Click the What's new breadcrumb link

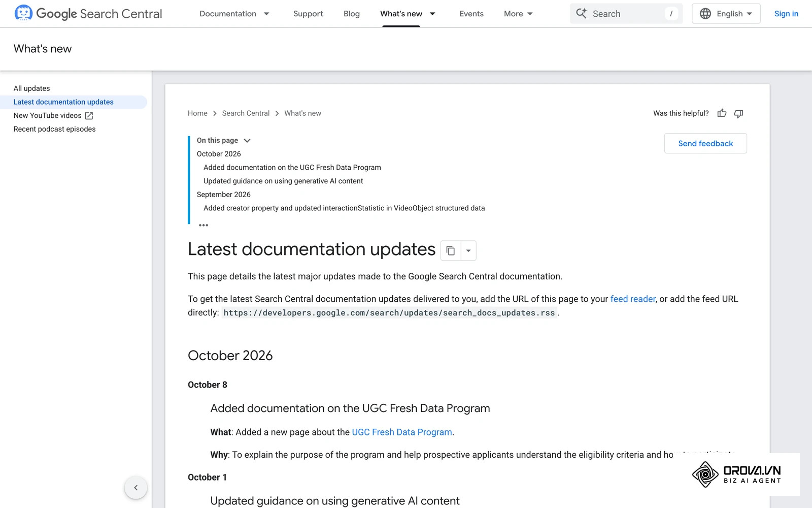click(302, 113)
